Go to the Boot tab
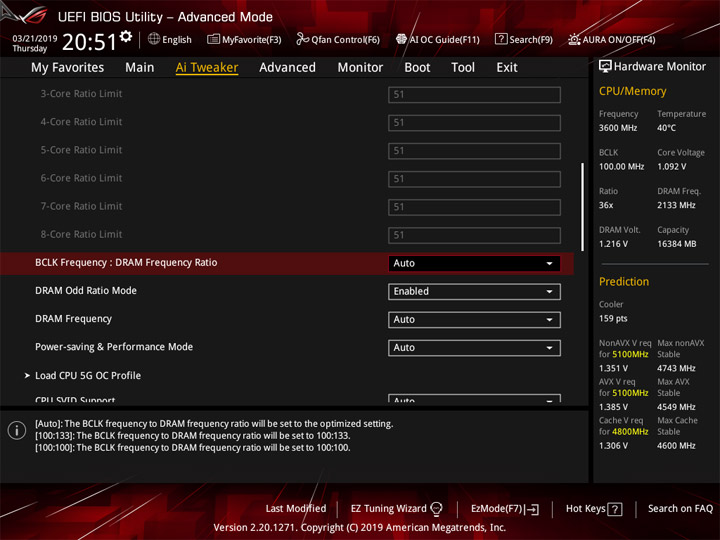Viewport: 720px width, 540px height. coord(417,68)
